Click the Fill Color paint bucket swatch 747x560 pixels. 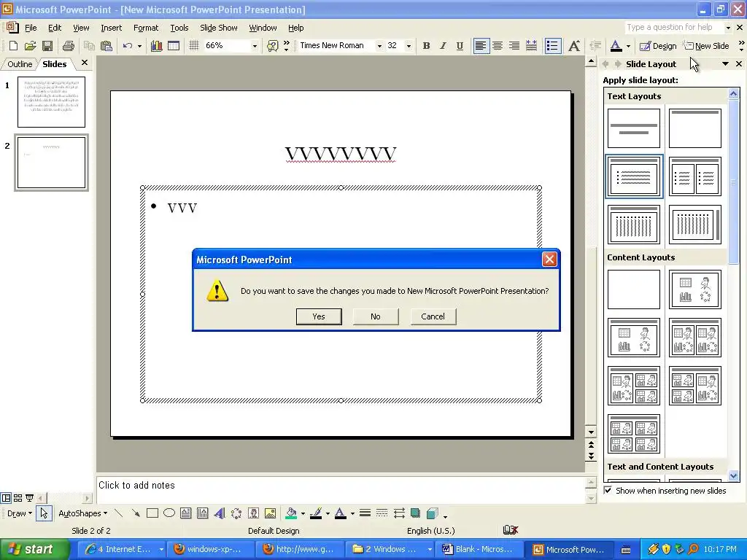coord(291,513)
